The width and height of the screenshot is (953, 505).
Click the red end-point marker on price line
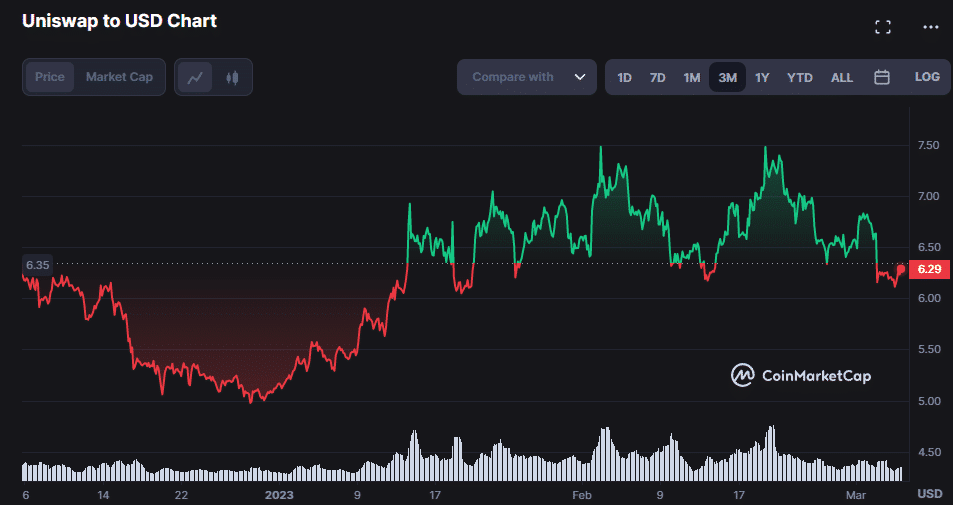[901, 269]
